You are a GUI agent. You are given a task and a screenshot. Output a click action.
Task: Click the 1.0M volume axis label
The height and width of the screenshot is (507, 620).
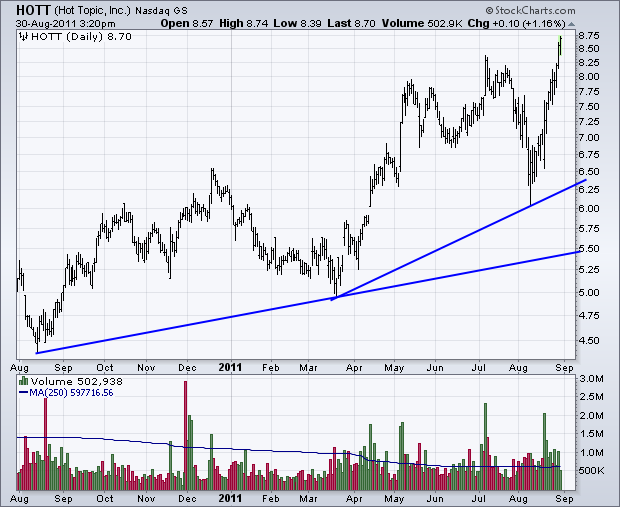click(591, 452)
